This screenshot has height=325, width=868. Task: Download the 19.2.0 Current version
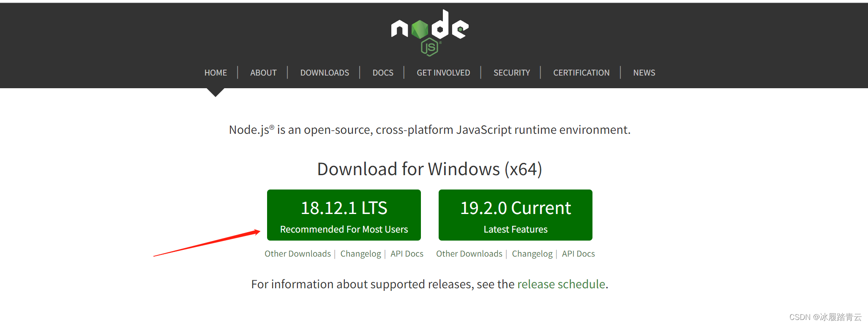pyautogui.click(x=515, y=208)
